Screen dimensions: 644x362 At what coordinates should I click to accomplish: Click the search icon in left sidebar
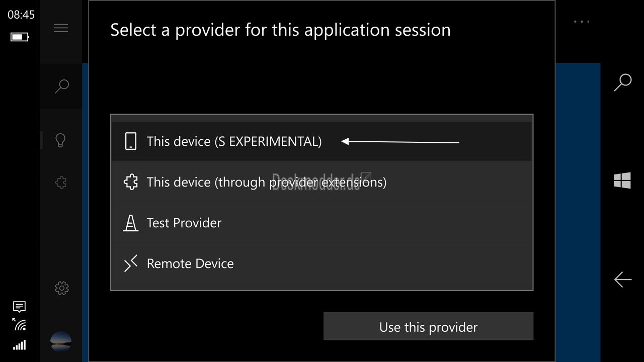click(61, 86)
